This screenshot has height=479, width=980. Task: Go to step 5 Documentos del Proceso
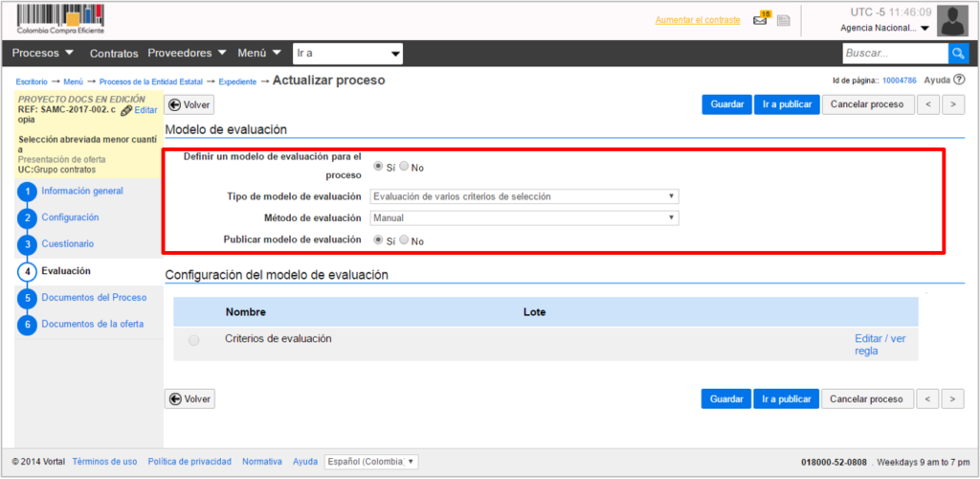coord(94,298)
